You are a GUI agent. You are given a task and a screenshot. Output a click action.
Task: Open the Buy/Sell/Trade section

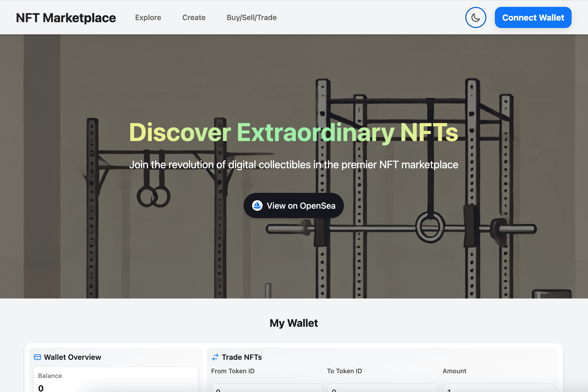(x=252, y=17)
